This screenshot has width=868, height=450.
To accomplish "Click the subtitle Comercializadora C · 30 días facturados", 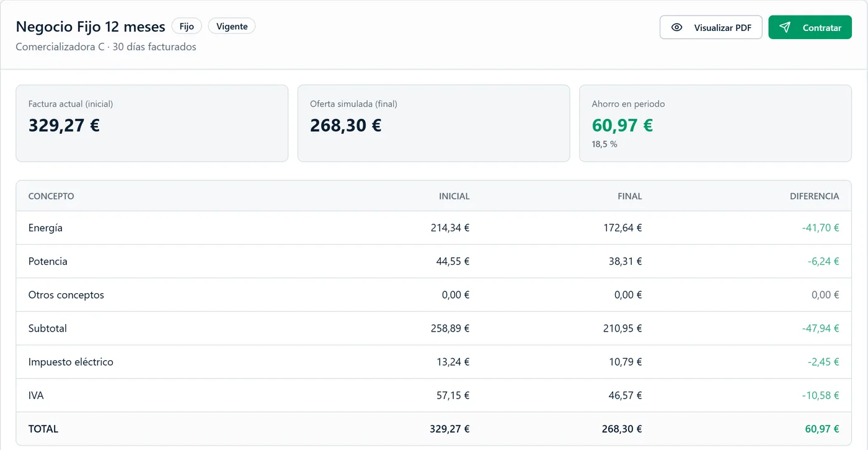I will click(106, 46).
